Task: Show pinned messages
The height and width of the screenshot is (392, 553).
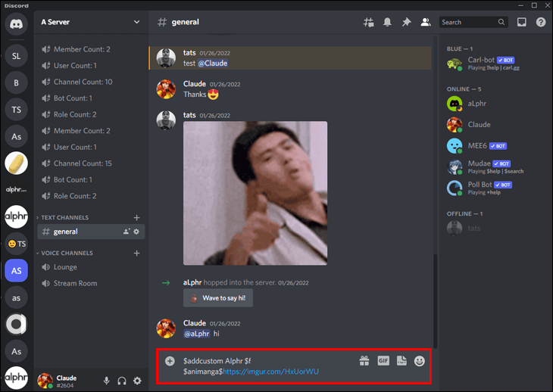Action: pos(406,22)
